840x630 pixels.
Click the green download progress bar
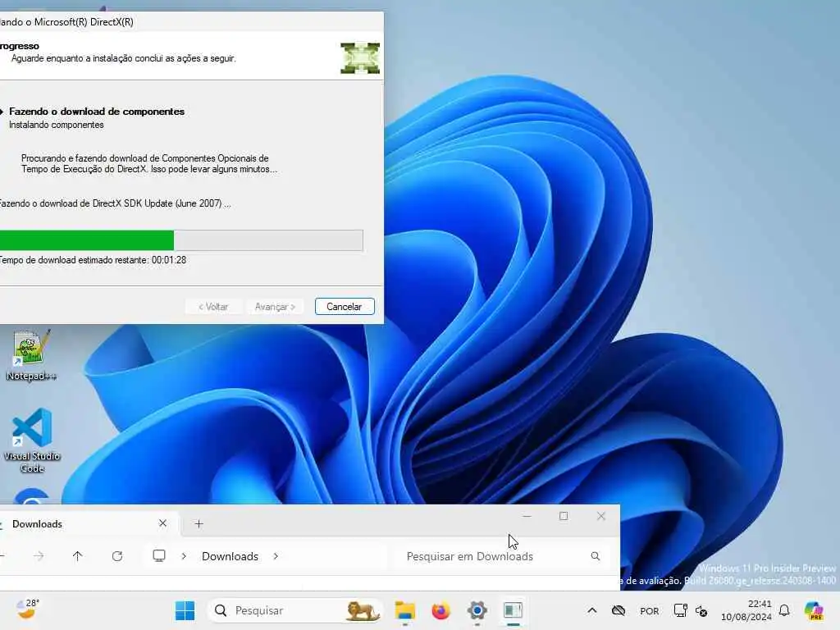point(181,240)
